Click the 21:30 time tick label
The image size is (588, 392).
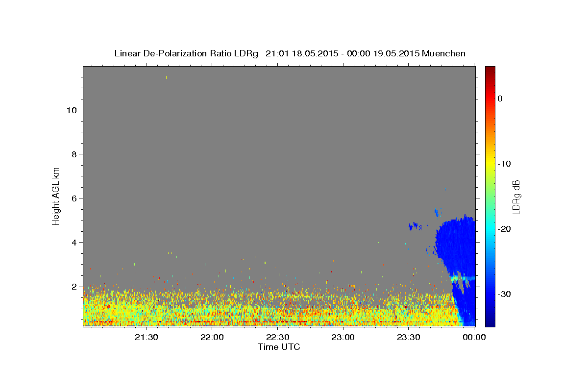pyautogui.click(x=147, y=338)
